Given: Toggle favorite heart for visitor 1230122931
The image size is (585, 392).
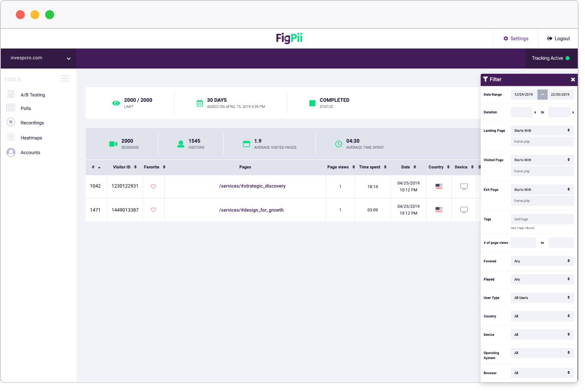Looking at the screenshot, I should click(x=153, y=186).
